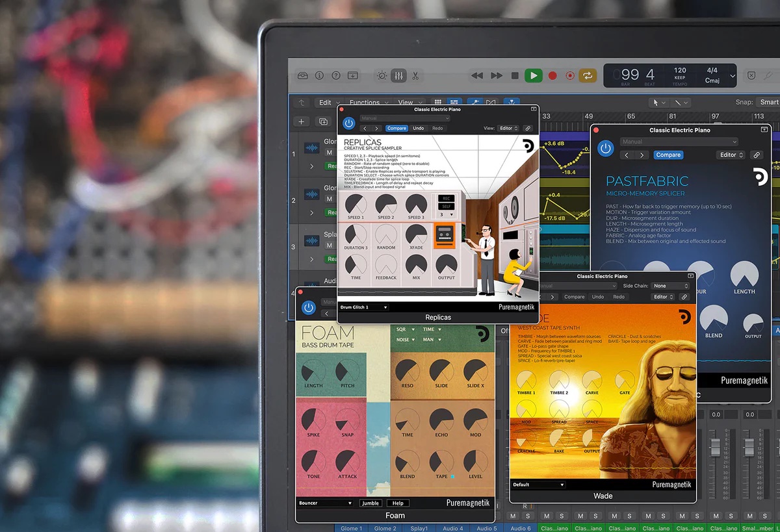Open Smart Controls dial icon
Screen dimensions: 780x532
coord(382,75)
